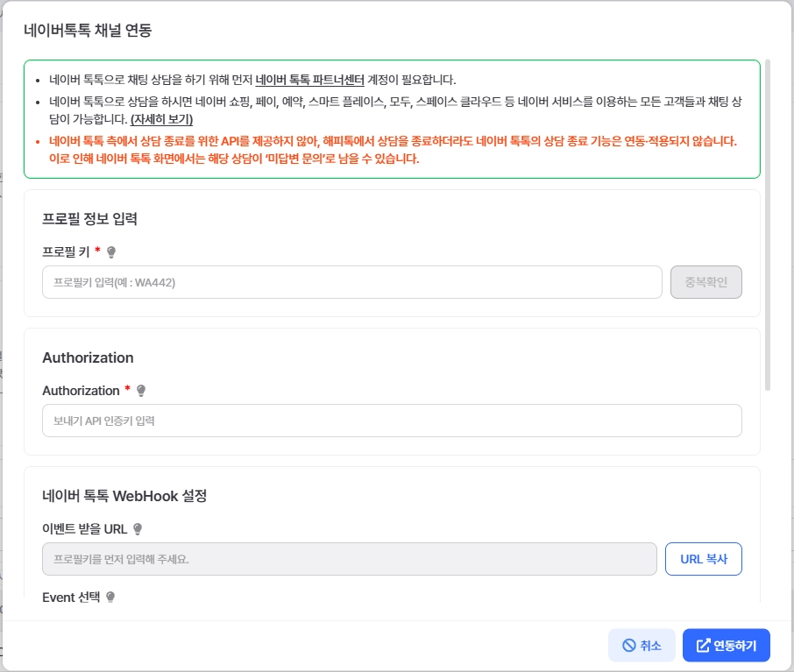Click the cancel circle icon on 취소
The height and width of the screenshot is (672, 794).
[628, 646]
